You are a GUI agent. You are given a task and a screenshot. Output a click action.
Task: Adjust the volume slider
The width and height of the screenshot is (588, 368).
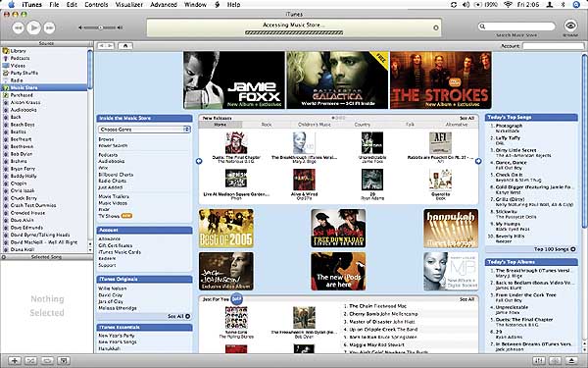pos(101,27)
